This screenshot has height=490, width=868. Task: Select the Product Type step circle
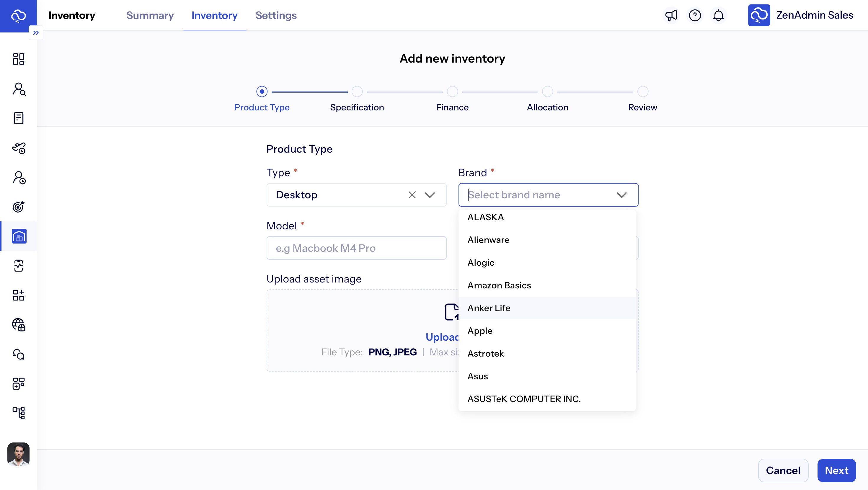point(262,92)
